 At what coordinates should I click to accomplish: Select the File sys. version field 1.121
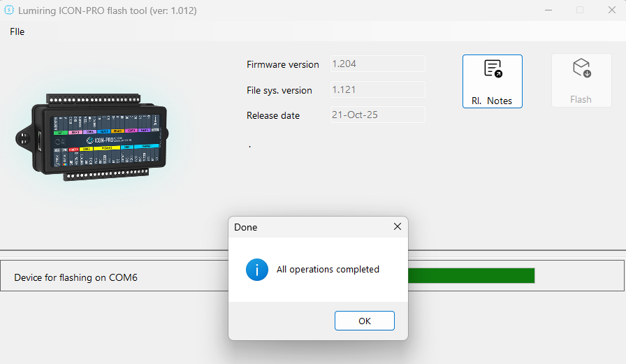(x=377, y=89)
